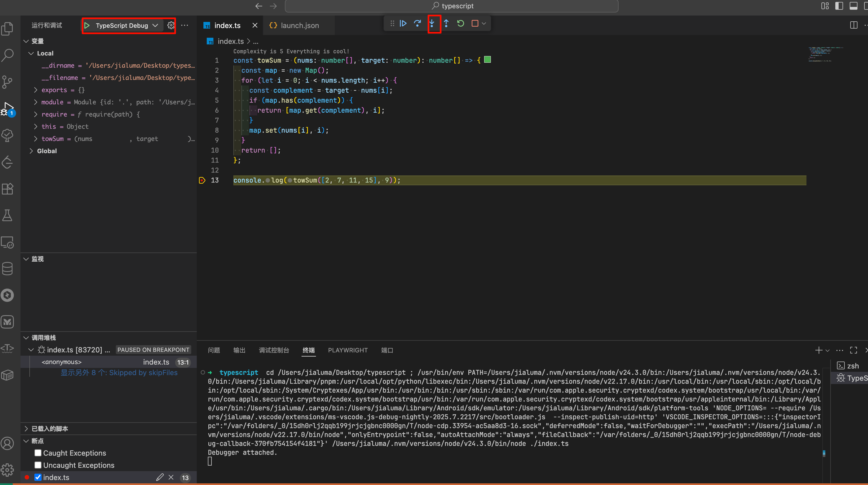Open the Extensions sidebar view
Viewport: 868px width, 485px height.
coord(7,189)
